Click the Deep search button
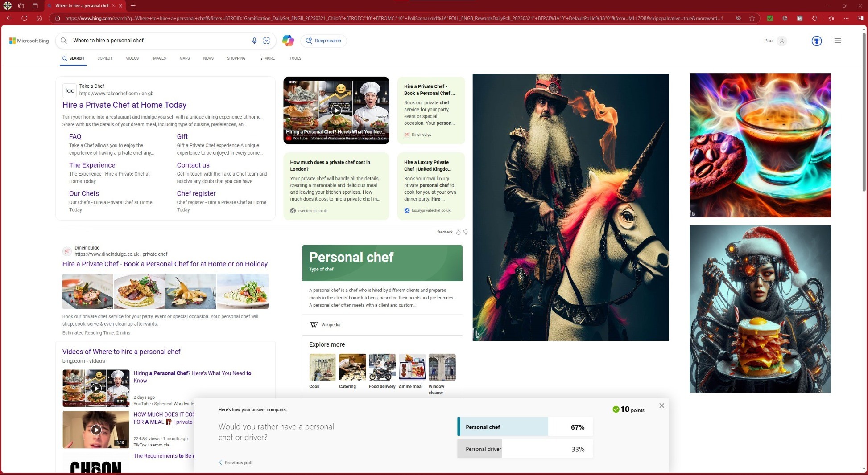The image size is (868, 475). [324, 41]
